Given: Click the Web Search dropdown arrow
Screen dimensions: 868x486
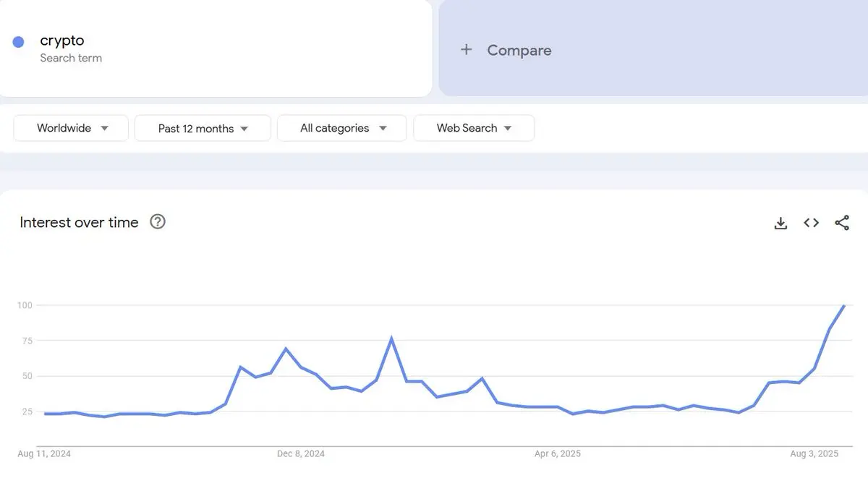Looking at the screenshot, I should point(508,129).
